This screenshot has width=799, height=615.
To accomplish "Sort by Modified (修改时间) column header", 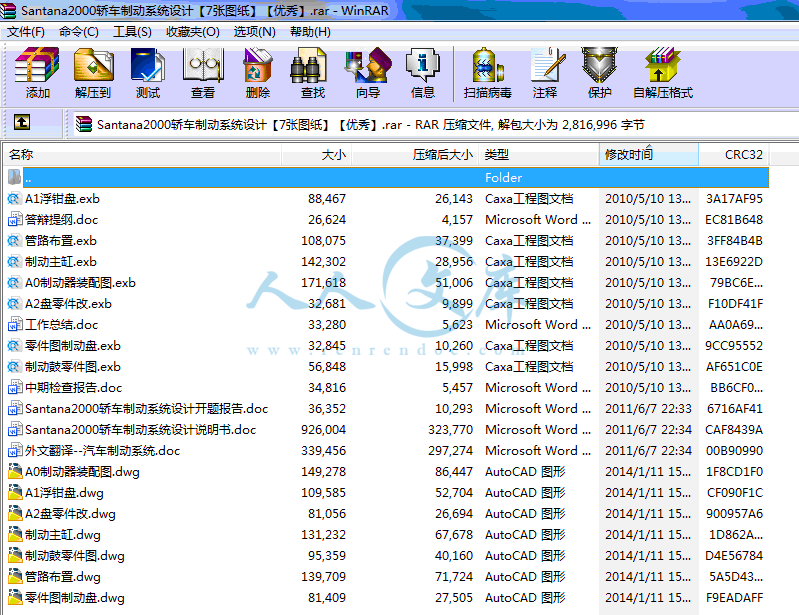I will coord(649,154).
